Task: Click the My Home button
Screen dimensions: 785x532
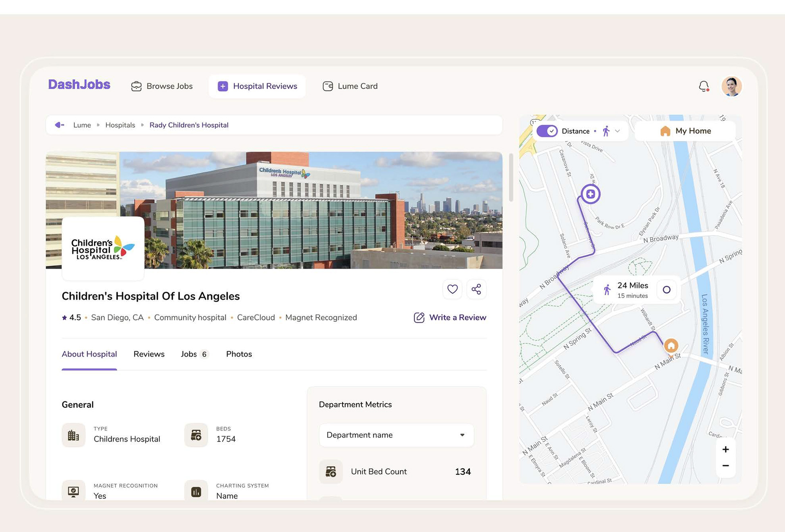Action: pyautogui.click(x=685, y=131)
